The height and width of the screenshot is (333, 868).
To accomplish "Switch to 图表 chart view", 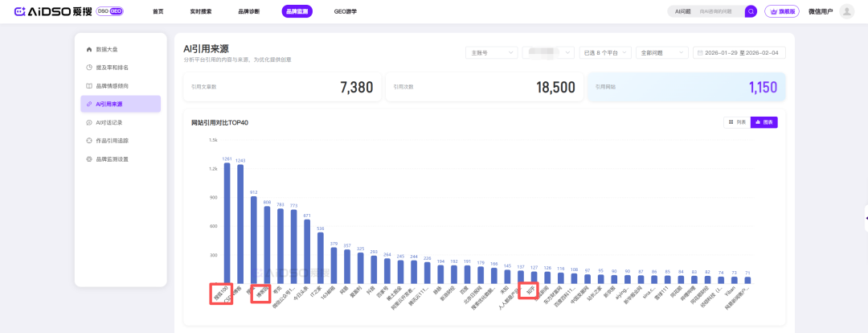I will (x=764, y=122).
